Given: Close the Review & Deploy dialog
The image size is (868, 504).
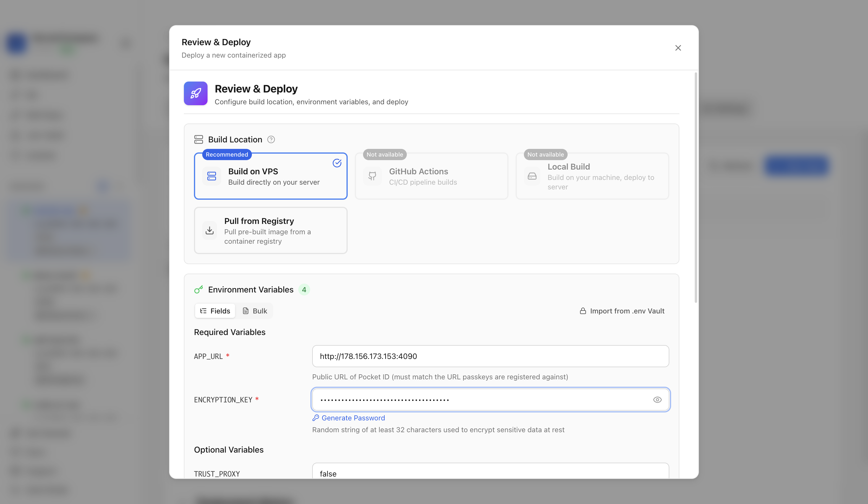Looking at the screenshot, I should coord(678,48).
